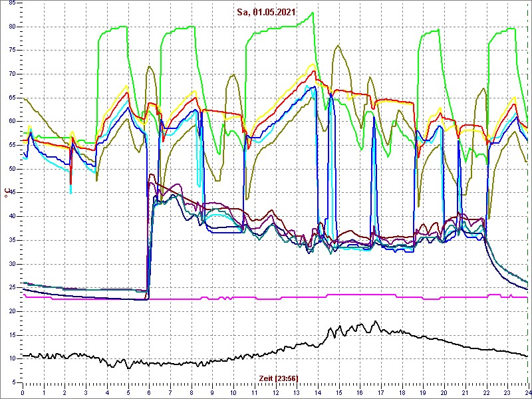Select the 40 mark on temperature axis

pyautogui.click(x=11, y=217)
